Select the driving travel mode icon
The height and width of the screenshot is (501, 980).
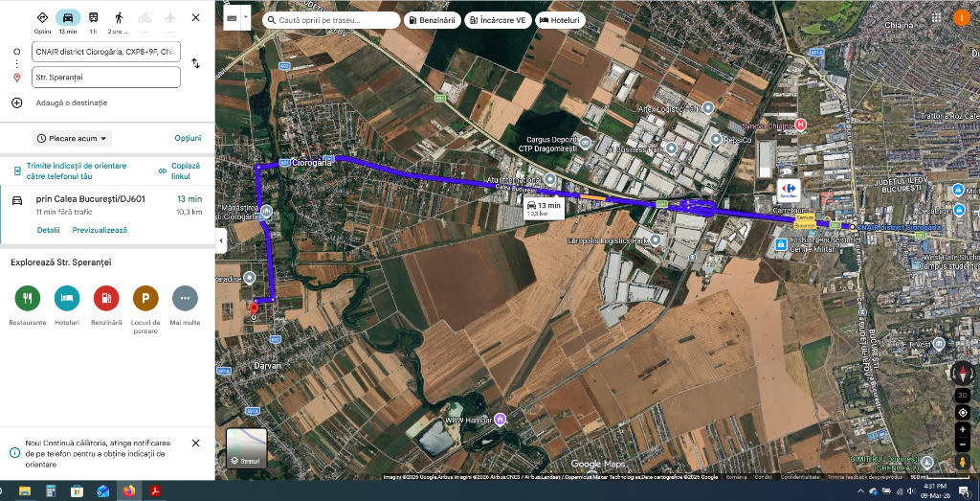68,17
